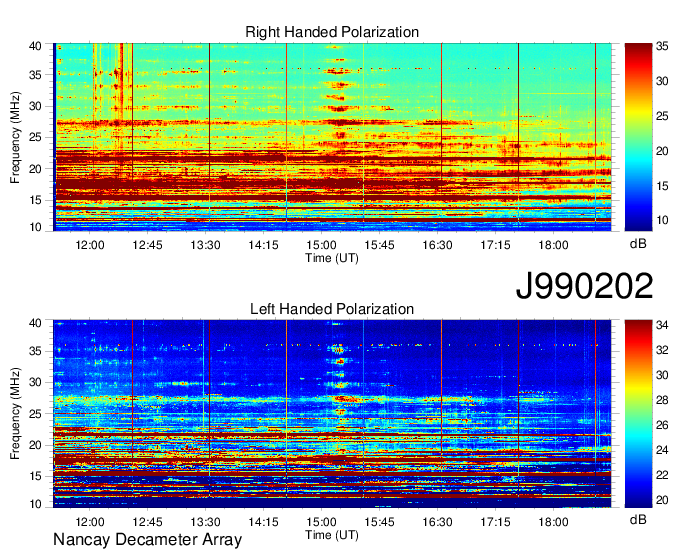This screenshot has height=552, width=680.
Task: Click the 35 MHz tick on the Left Handed frequency axis
Action: pos(35,351)
